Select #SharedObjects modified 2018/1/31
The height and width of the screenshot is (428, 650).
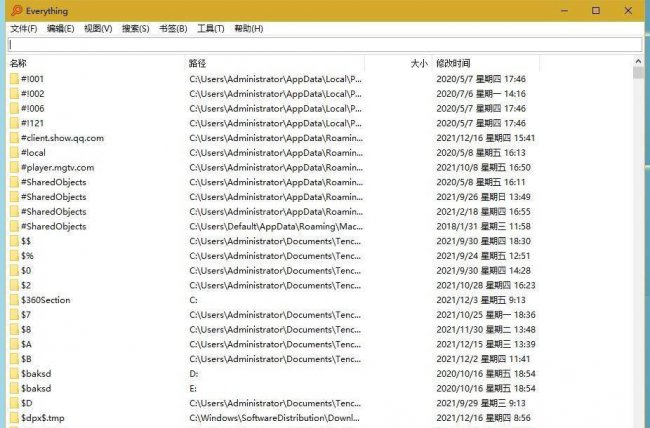pos(53,226)
